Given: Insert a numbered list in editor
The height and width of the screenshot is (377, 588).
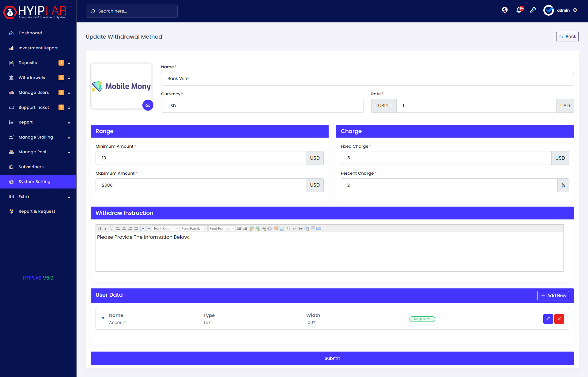Looking at the screenshot, I should point(142,229).
